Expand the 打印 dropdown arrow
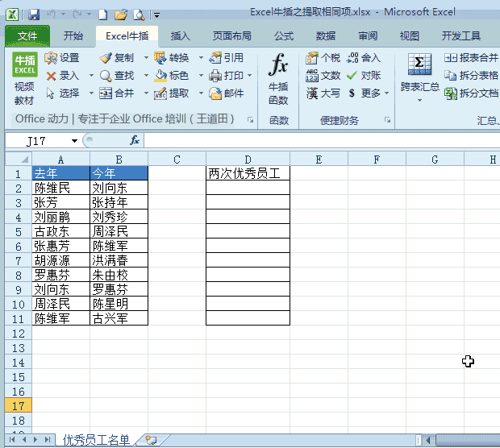Image resolution: width=500 pixels, height=448 pixels. point(249,76)
